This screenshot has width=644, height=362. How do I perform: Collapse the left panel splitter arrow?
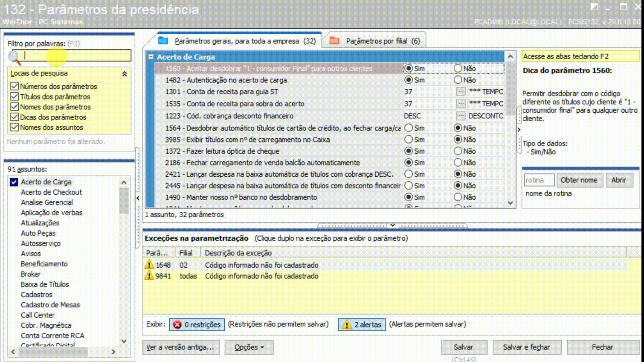(x=138, y=198)
